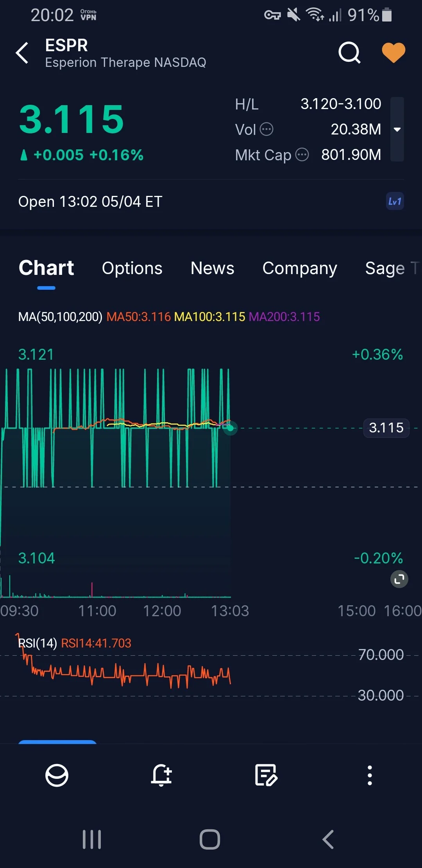The image size is (422, 868).
Task: Open the Vol info circle icon
Action: pyautogui.click(x=266, y=129)
